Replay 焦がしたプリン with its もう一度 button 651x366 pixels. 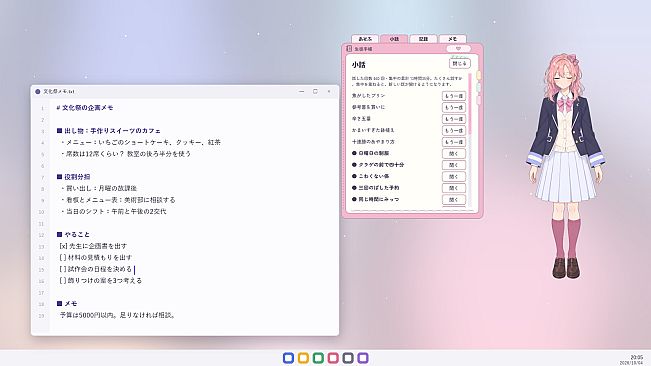454,96
